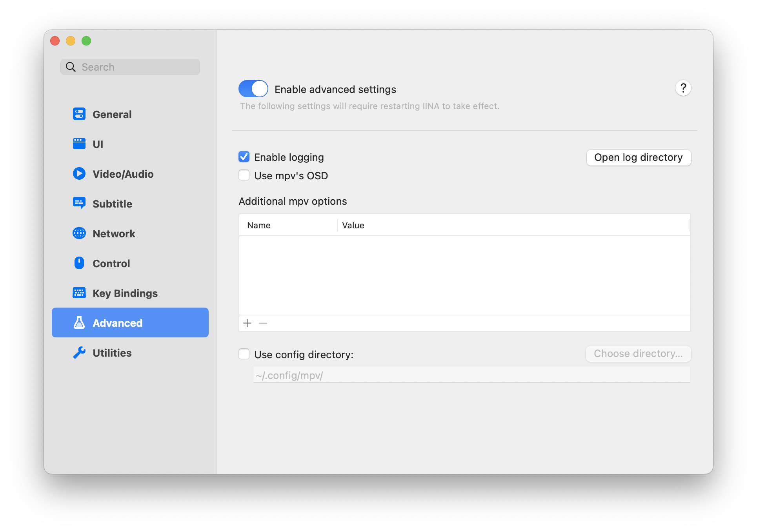757x532 pixels.
Task: Add a new mpv option with plus button
Action: tap(247, 323)
